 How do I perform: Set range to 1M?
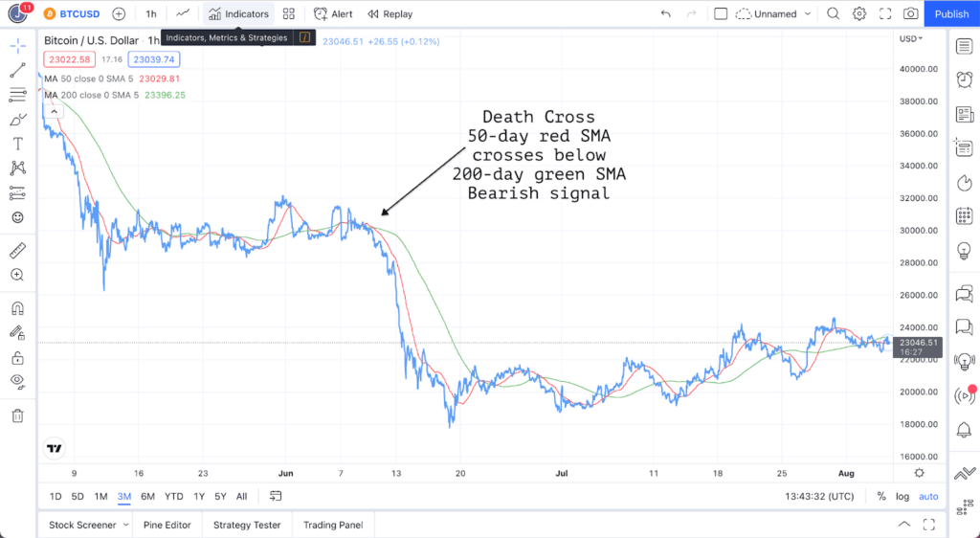100,496
